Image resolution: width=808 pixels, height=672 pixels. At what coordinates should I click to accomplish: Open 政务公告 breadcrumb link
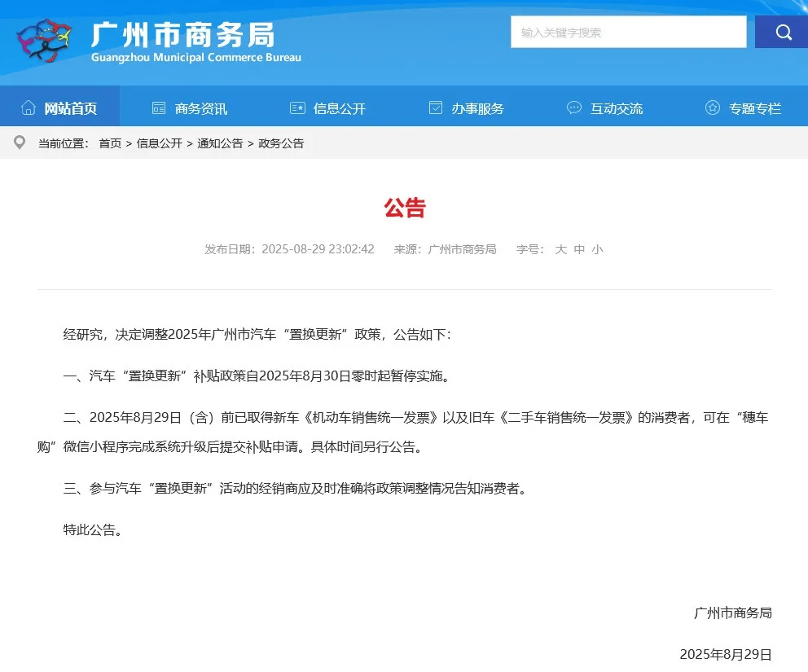point(281,143)
